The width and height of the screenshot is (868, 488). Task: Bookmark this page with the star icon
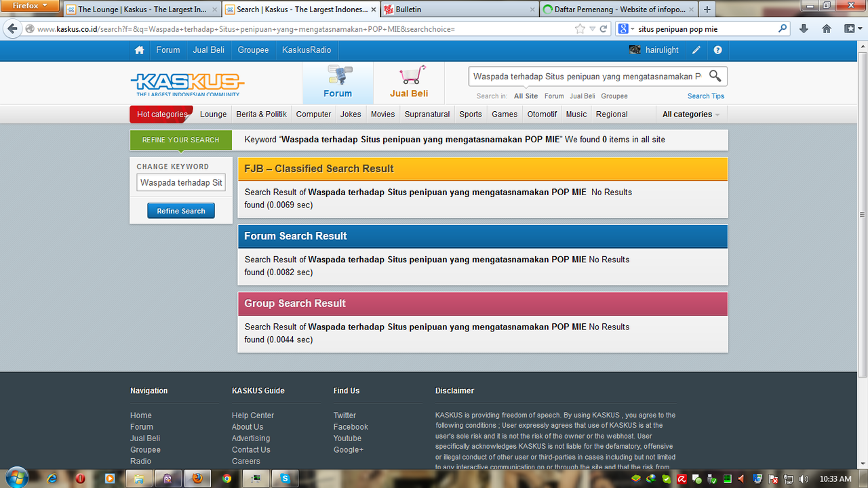(580, 29)
